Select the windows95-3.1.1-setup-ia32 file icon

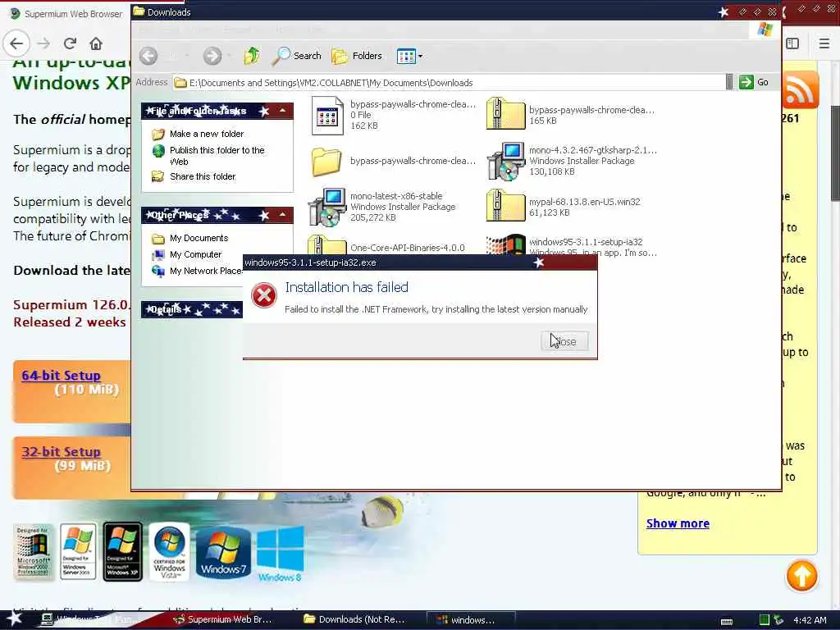pos(505,244)
